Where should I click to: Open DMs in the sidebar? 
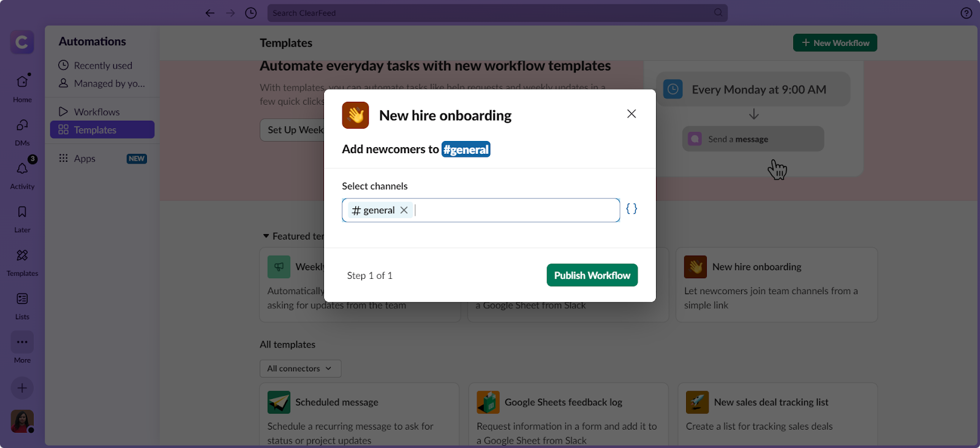(x=22, y=132)
